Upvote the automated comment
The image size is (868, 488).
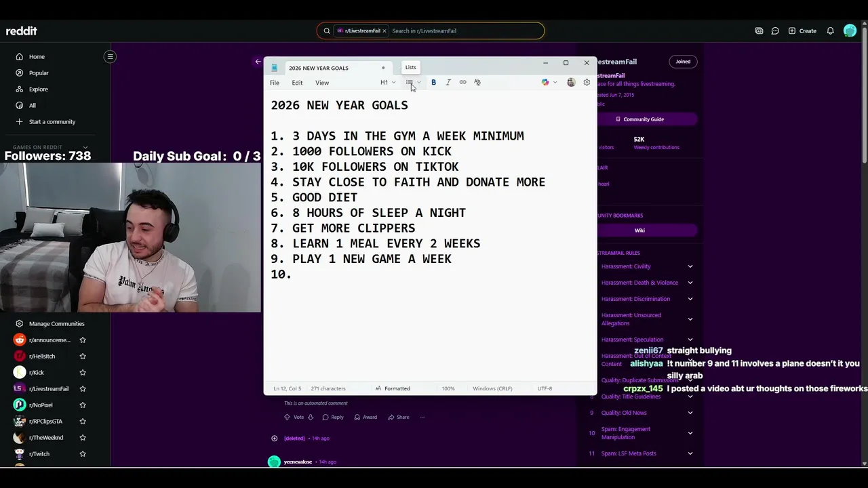click(x=288, y=418)
